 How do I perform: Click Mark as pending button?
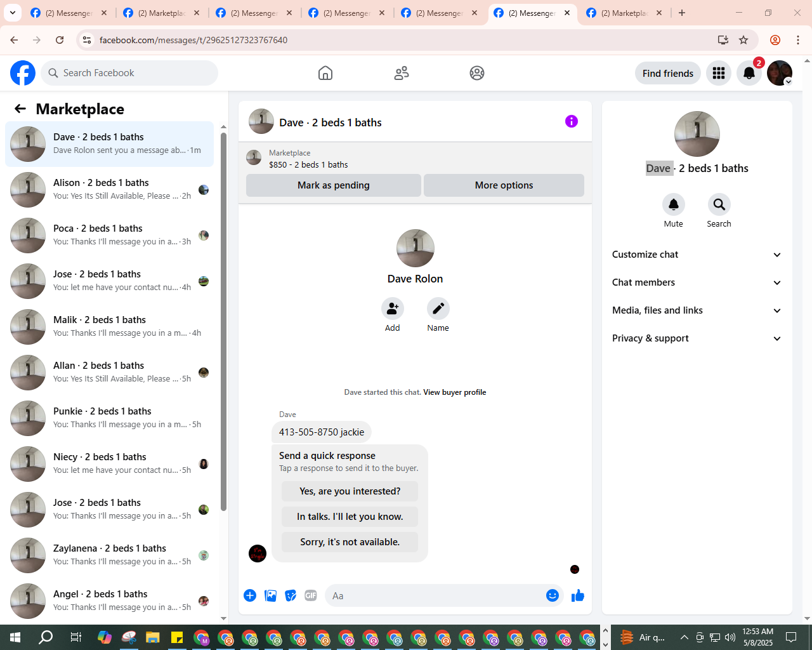coord(334,185)
